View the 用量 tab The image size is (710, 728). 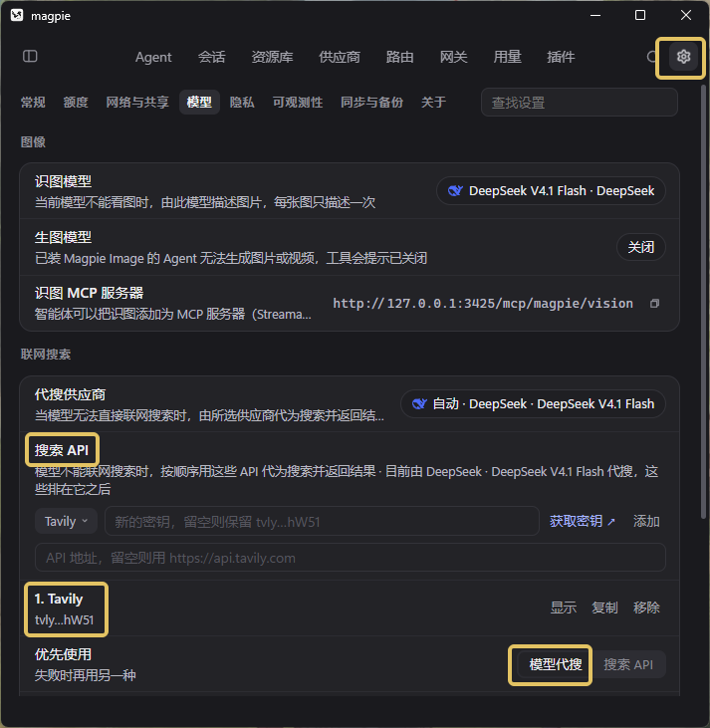[507, 57]
